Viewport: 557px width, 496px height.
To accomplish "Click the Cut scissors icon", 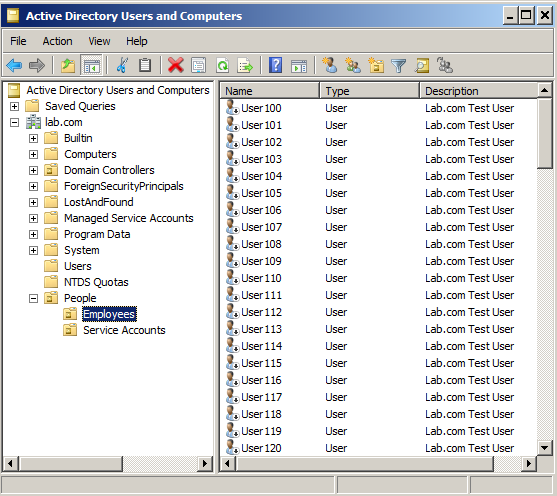I will (122, 65).
